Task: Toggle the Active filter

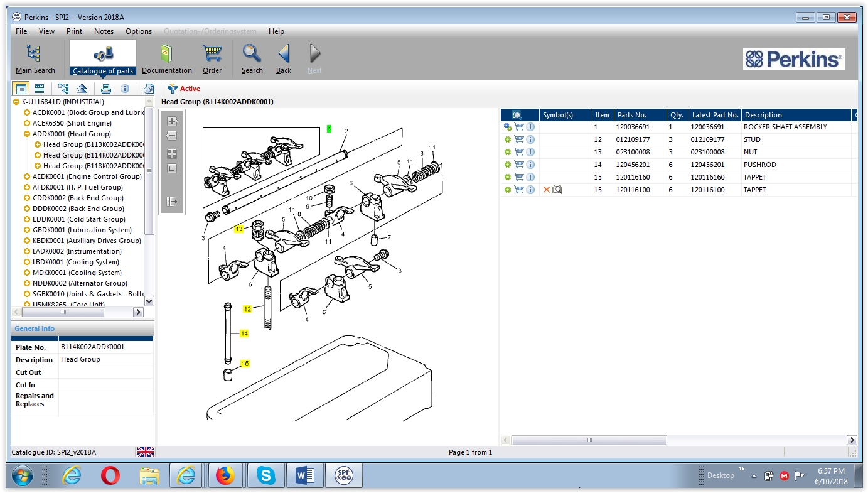Action: point(183,89)
